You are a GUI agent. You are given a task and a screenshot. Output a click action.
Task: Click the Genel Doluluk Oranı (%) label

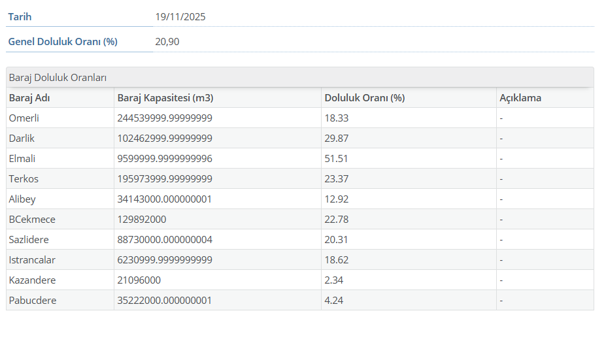click(x=63, y=42)
